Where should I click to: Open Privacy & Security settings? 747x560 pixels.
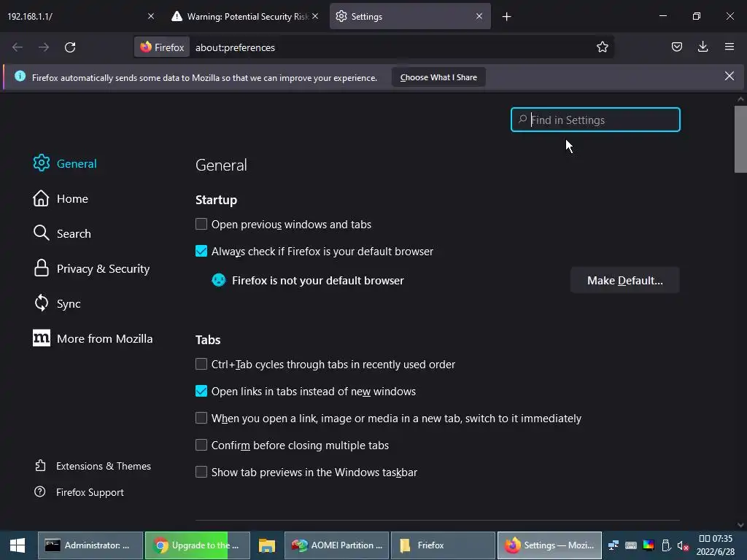91,268
